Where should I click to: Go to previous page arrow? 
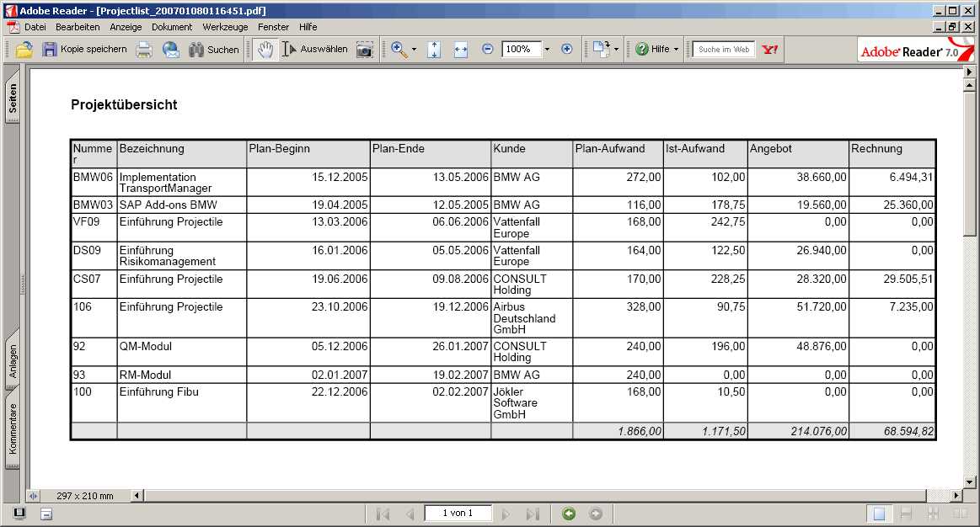point(410,514)
